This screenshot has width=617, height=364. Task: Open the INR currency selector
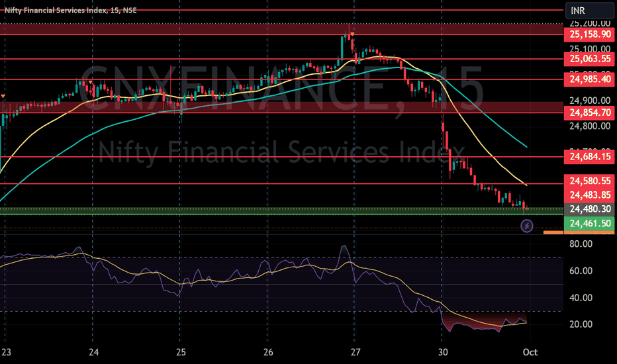click(x=589, y=11)
